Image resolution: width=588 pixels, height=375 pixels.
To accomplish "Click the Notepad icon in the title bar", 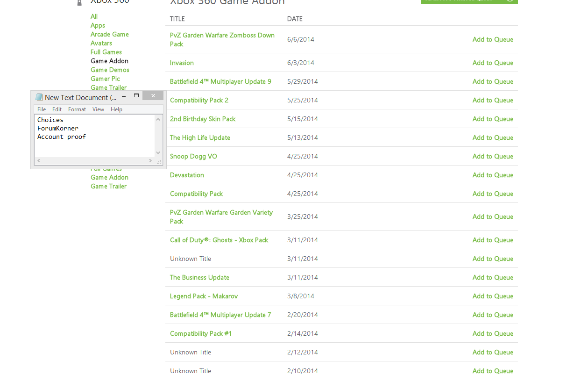I will 39,97.
